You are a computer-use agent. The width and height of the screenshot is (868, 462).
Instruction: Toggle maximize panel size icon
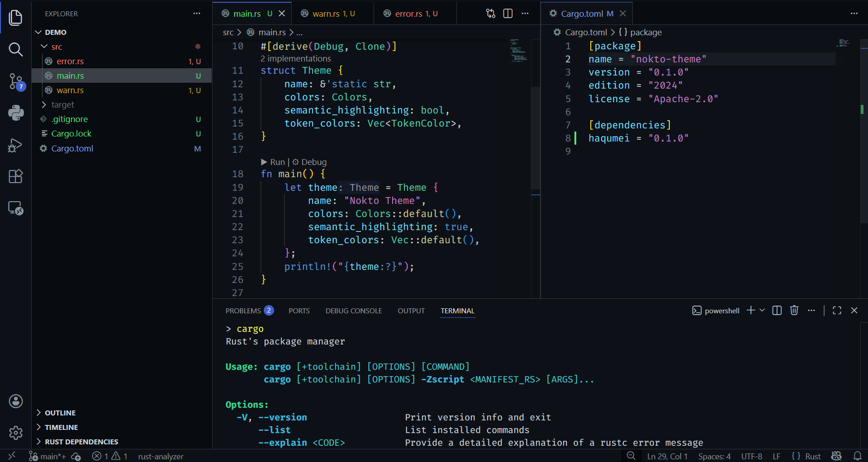pos(836,310)
